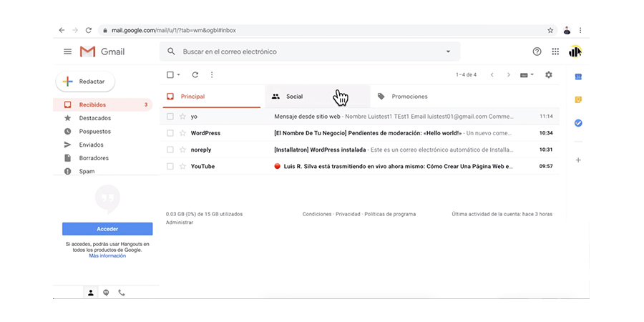Click the browser forward arrow
The width and height of the screenshot is (644, 322).
[x=74, y=30]
